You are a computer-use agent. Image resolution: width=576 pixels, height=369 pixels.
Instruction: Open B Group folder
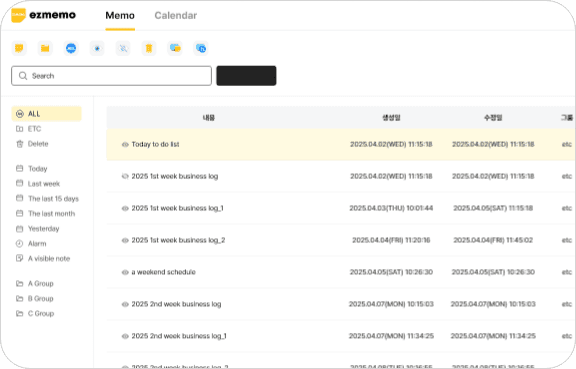tap(41, 298)
